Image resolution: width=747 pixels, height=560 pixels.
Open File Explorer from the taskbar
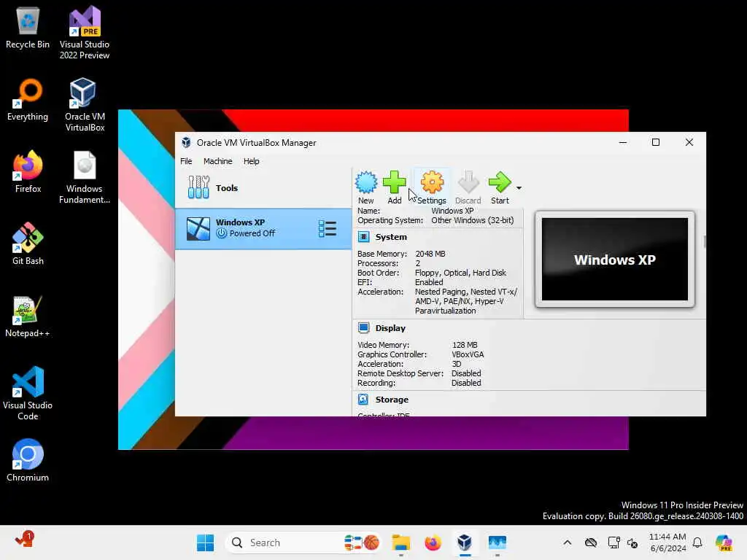[400, 542]
